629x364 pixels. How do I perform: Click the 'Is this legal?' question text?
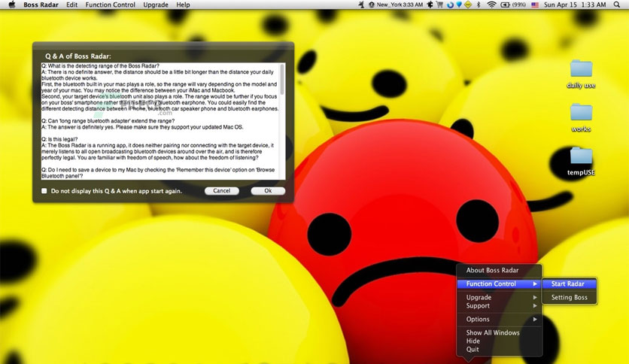coord(59,139)
